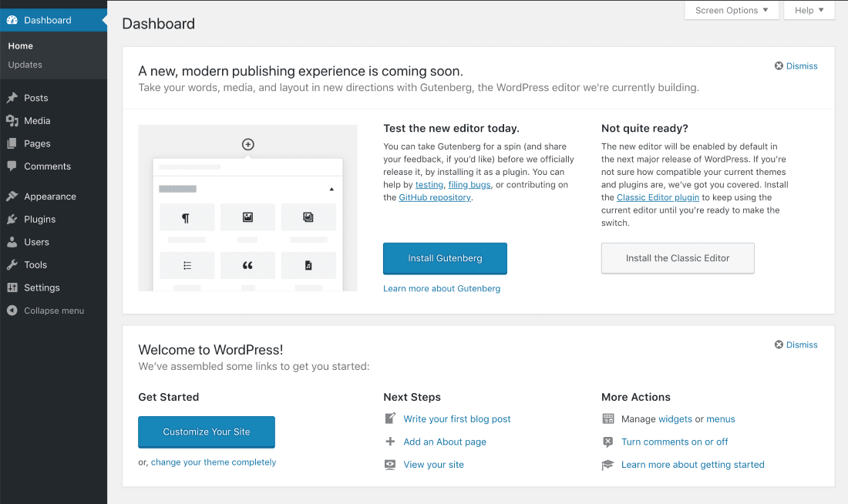Click the View your site link
This screenshot has height=504, width=848.
[434, 465]
